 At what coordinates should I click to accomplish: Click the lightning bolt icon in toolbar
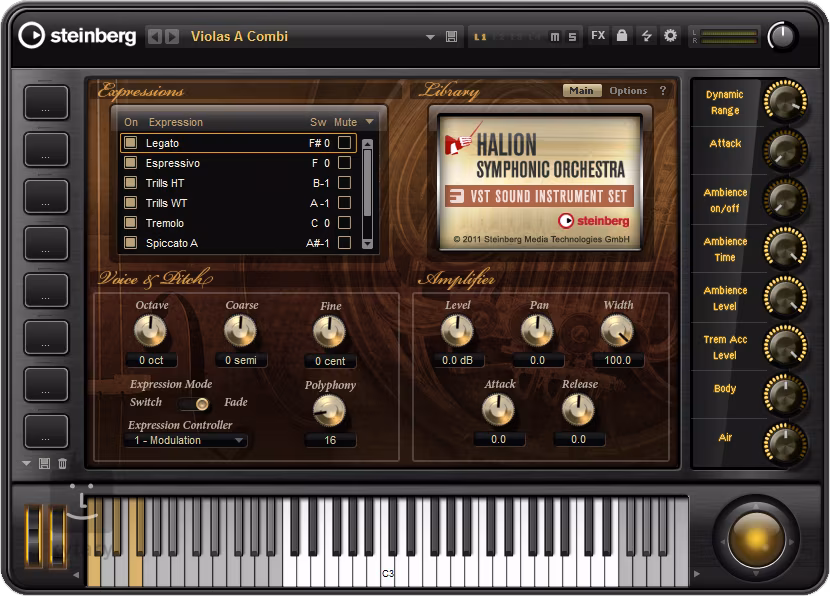(x=646, y=36)
